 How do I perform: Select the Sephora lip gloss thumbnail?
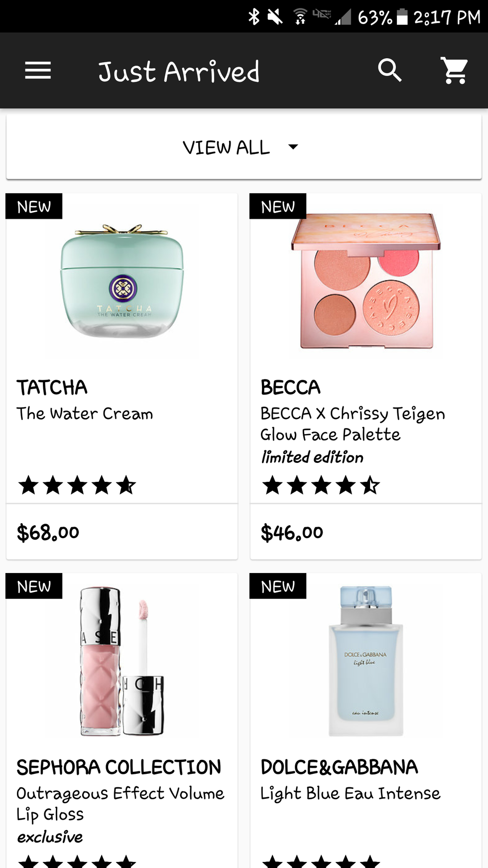coord(122,661)
